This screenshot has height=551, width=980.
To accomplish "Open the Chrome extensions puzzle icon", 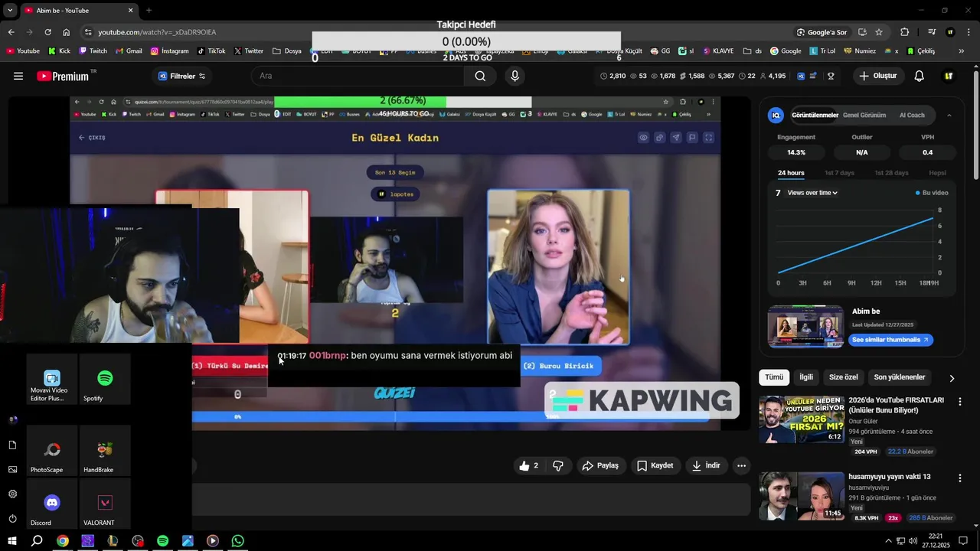I will coord(905,32).
